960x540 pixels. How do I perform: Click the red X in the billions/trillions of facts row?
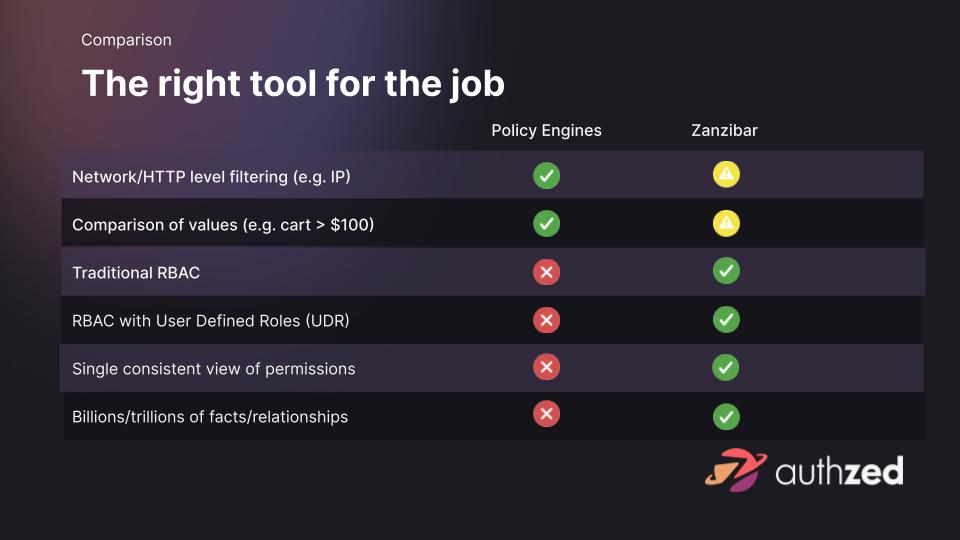click(546, 414)
